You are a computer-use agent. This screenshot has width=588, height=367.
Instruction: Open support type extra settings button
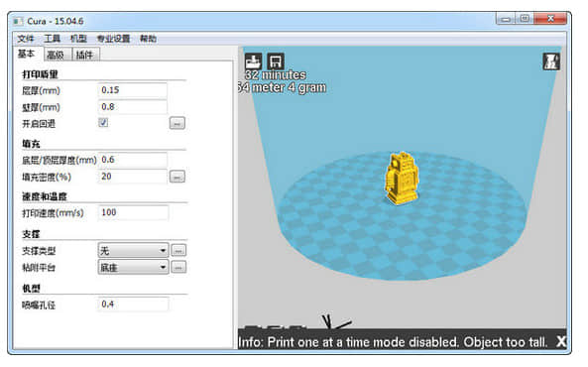pos(178,250)
